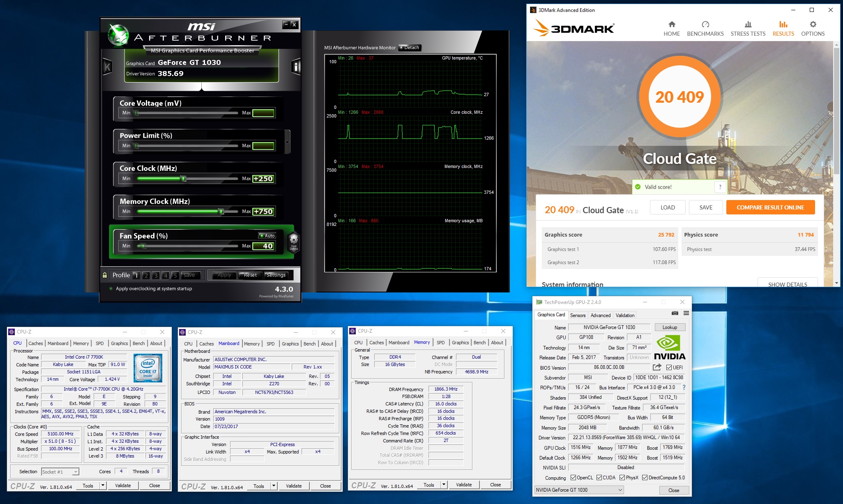Open GPU-Z hamburger menu
843x504 pixels.
686,313
